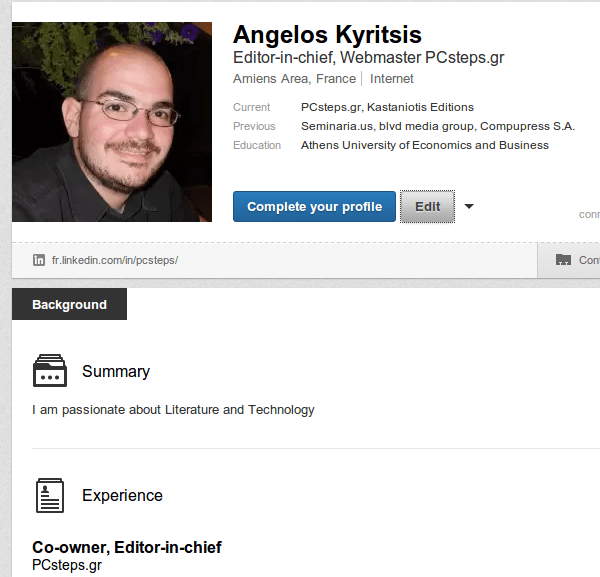Viewport: 600px width, 577px height.
Task: Open the fr.linkedin.com/in/pcsteps/ profile link
Action: point(115,260)
